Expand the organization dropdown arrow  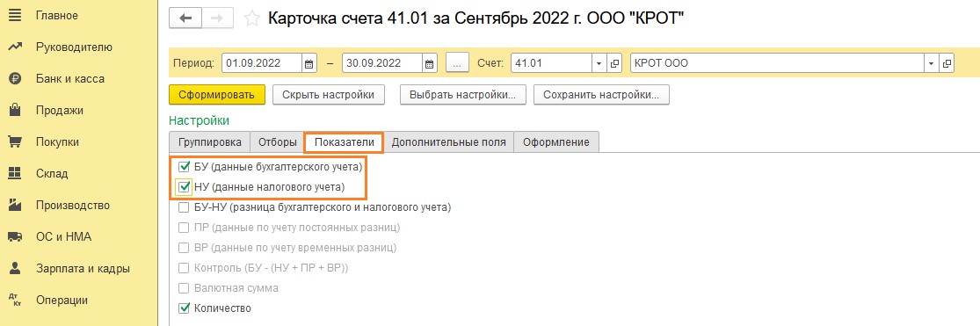[932, 63]
